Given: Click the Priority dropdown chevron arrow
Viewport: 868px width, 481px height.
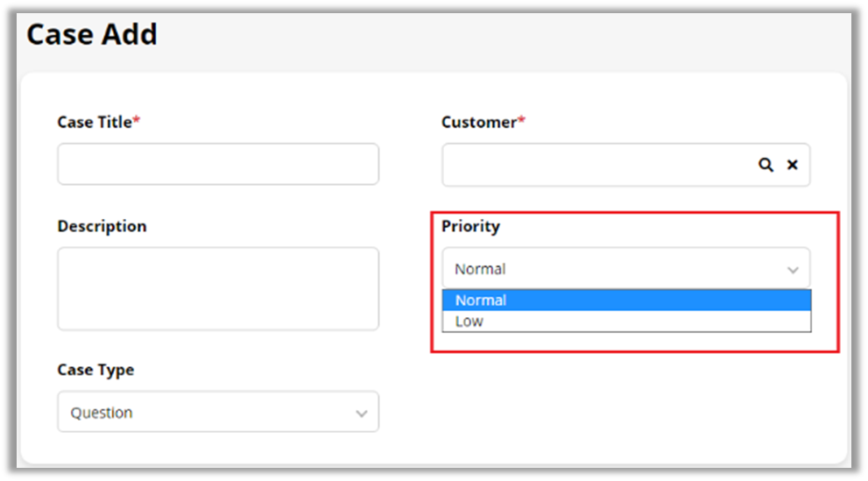Looking at the screenshot, I should (793, 270).
